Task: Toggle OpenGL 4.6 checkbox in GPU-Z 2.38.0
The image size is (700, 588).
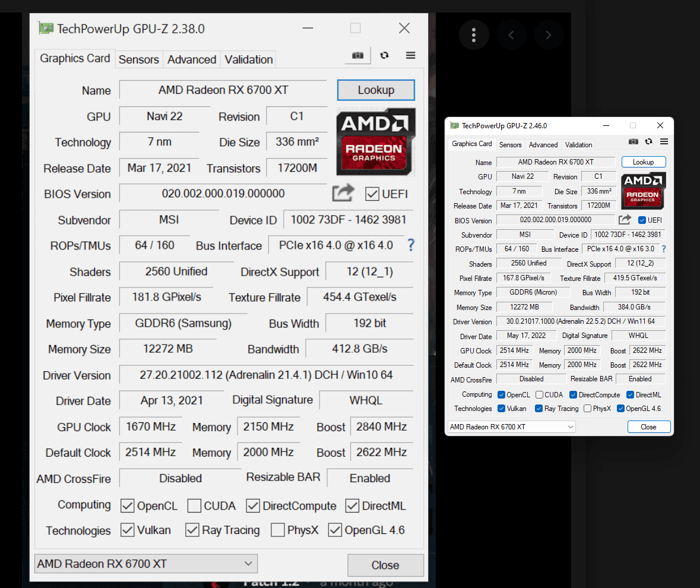Action: tap(335, 530)
